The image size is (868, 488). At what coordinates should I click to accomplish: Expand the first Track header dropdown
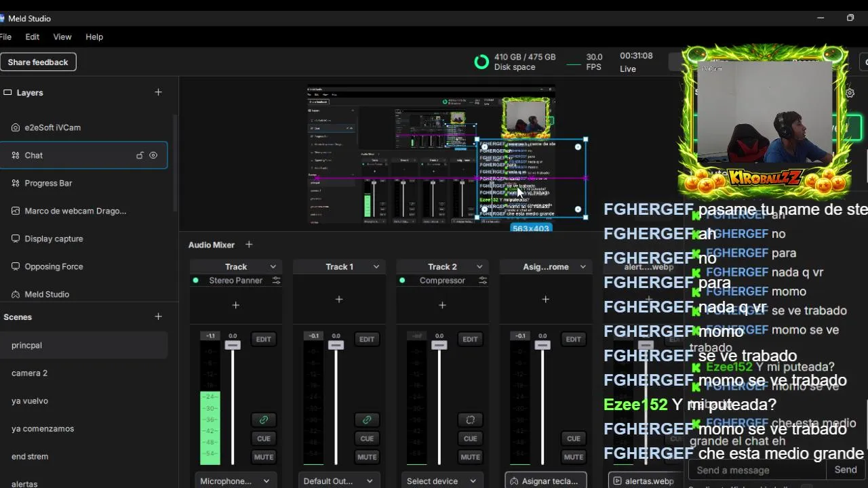pos(273,267)
